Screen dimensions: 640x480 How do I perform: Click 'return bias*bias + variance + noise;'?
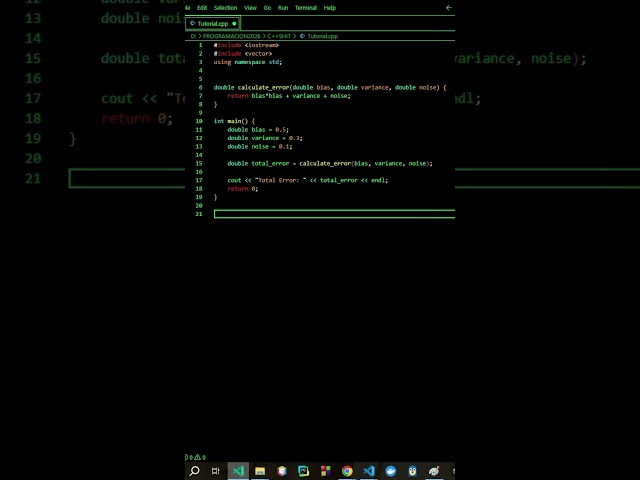[289, 96]
